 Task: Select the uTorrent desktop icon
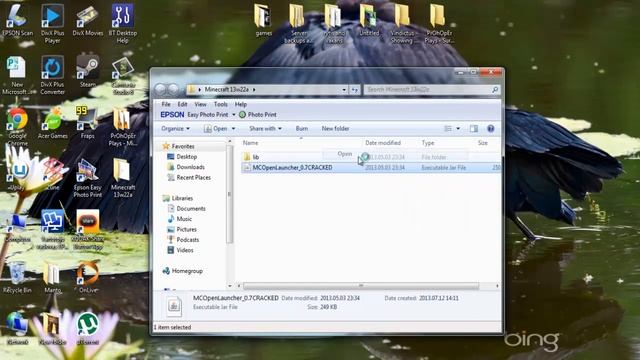88,329
